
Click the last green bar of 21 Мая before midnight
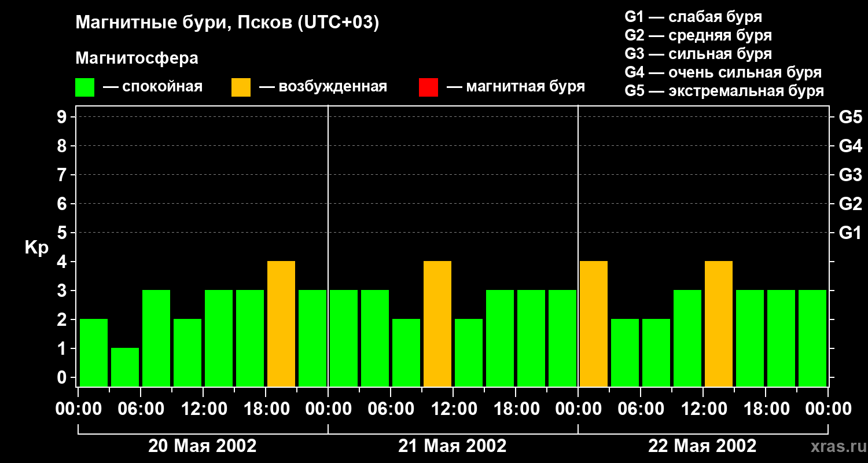tap(562, 338)
